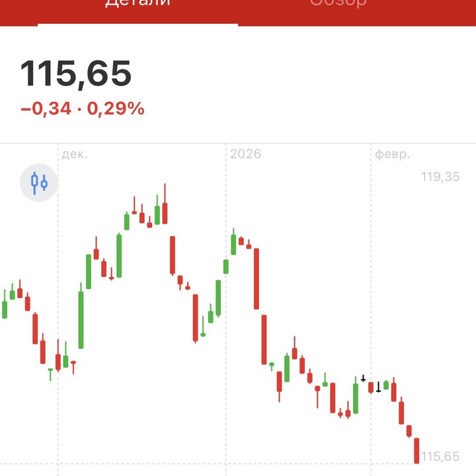Select the дек. month label on the timeline

click(75, 154)
